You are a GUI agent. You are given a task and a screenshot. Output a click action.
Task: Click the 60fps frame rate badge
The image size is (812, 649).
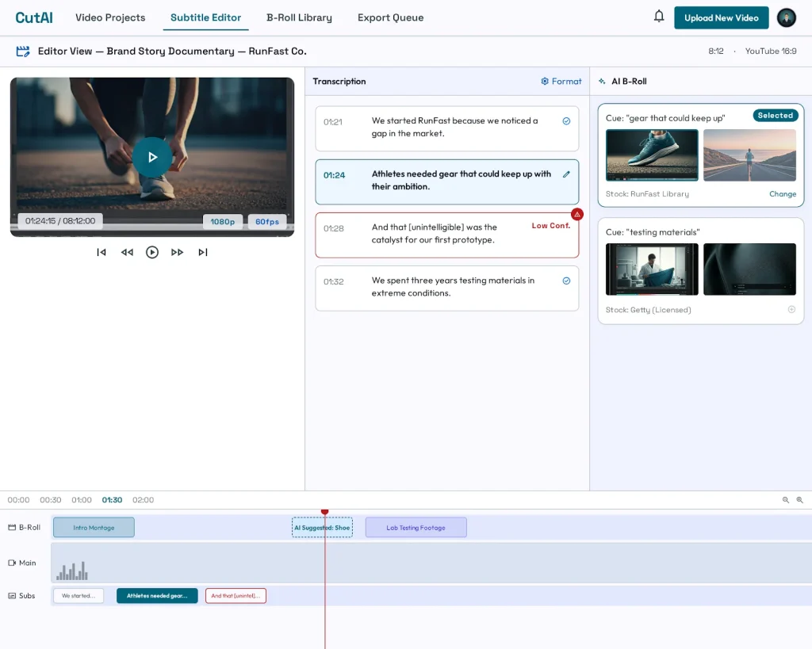[267, 222]
